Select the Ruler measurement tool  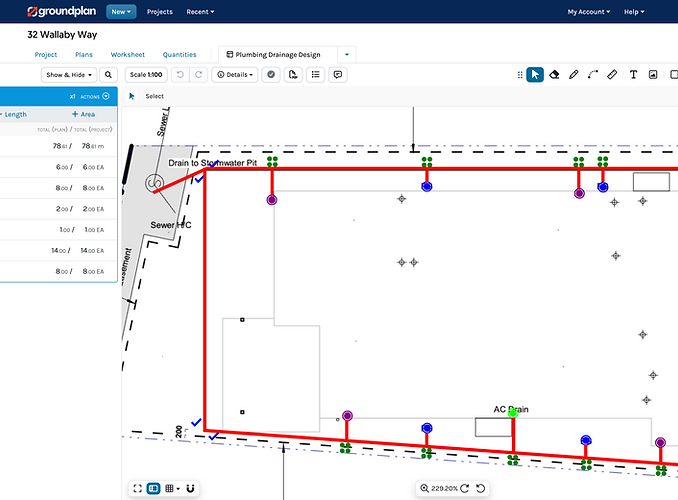(612, 75)
